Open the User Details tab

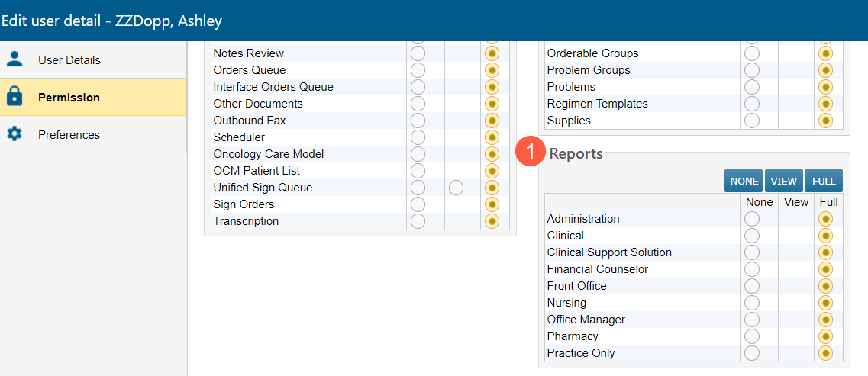pyautogui.click(x=69, y=59)
